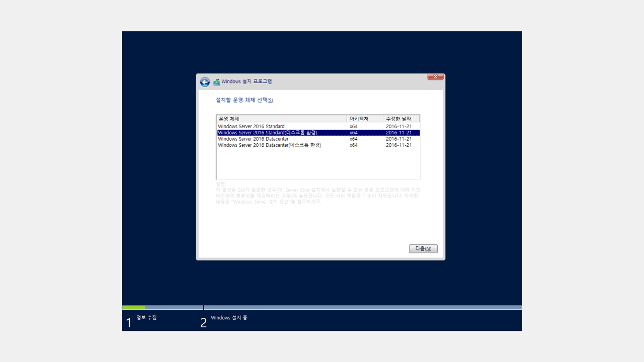Click the 정보 수집 step label
The image size is (644, 362).
point(146,318)
